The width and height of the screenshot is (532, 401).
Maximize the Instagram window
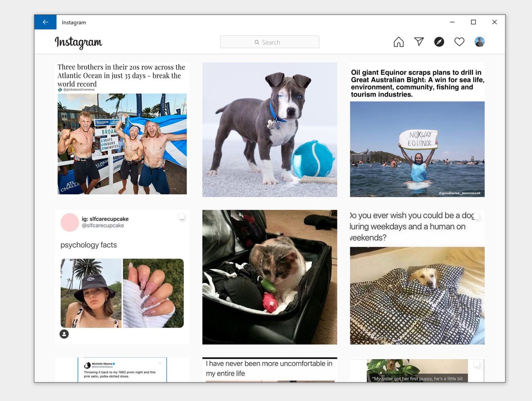(473, 22)
